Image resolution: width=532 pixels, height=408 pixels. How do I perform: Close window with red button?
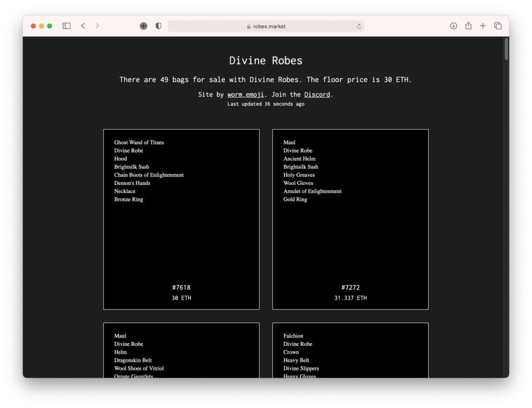pyautogui.click(x=33, y=26)
